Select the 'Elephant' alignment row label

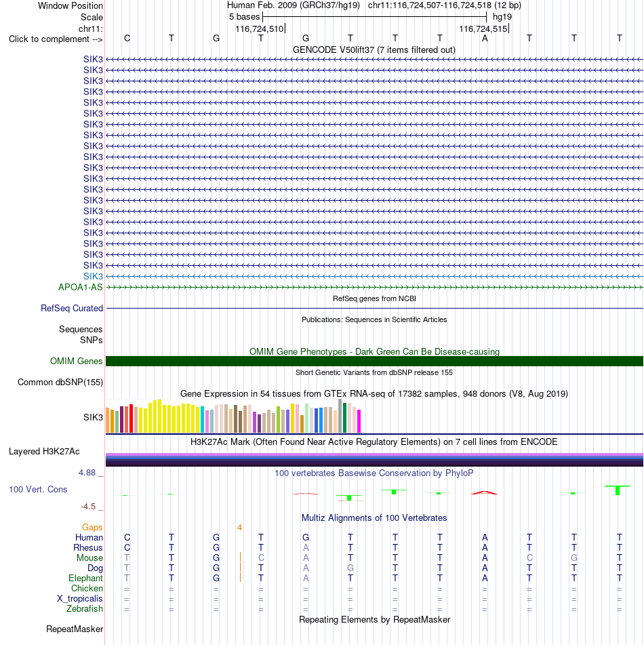pyautogui.click(x=85, y=579)
